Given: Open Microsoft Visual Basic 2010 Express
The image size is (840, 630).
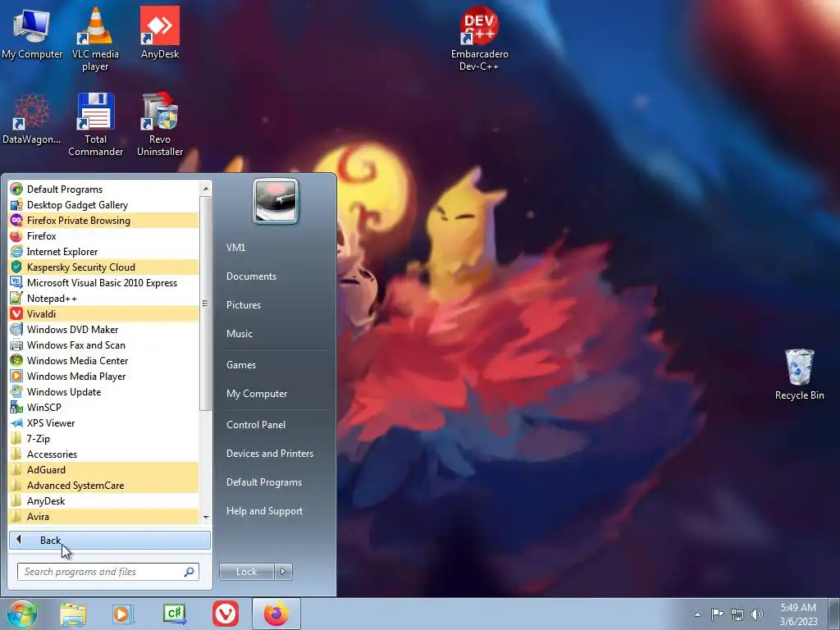Looking at the screenshot, I should click(x=104, y=282).
